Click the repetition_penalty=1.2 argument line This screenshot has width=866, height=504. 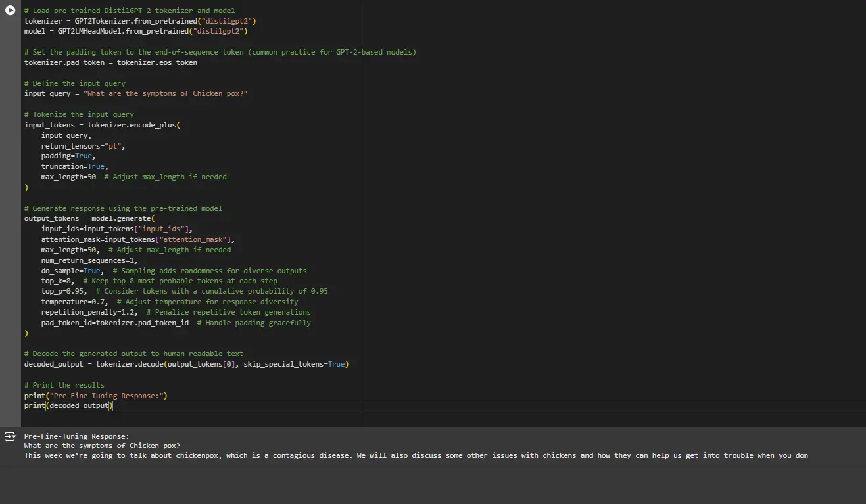click(176, 313)
